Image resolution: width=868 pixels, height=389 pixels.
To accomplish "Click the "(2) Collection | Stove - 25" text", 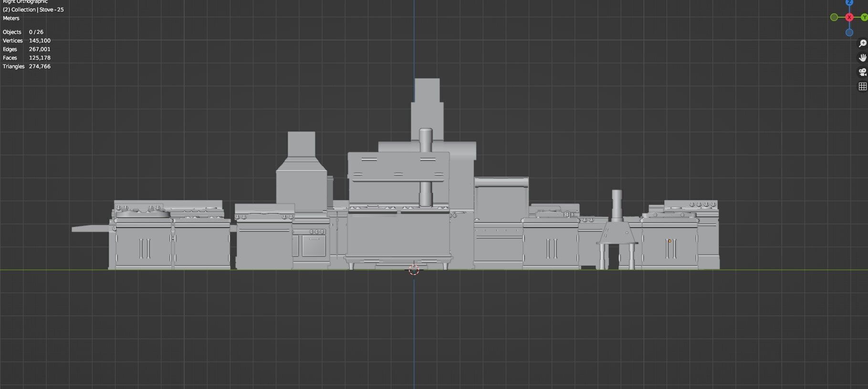I will click(x=33, y=10).
